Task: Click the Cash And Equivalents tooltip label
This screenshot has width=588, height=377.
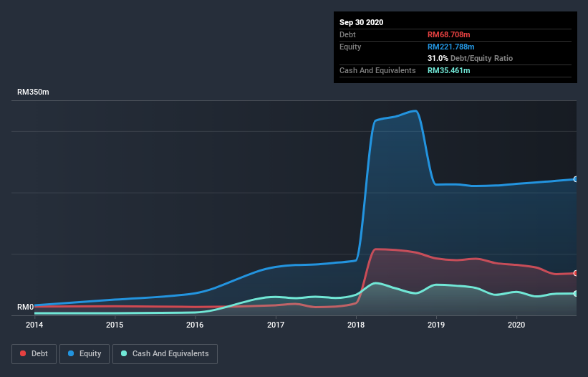Action: (377, 70)
